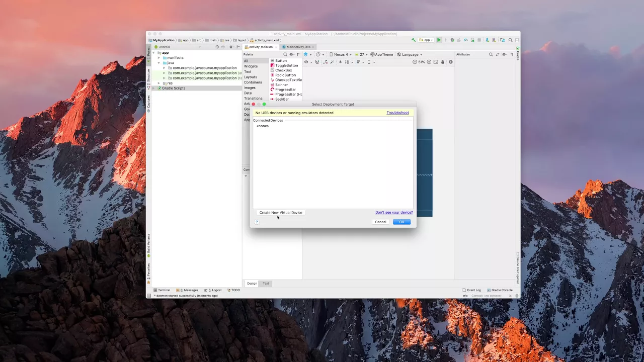Open the Messages tool window
This screenshot has width=644, height=362.
click(187, 290)
